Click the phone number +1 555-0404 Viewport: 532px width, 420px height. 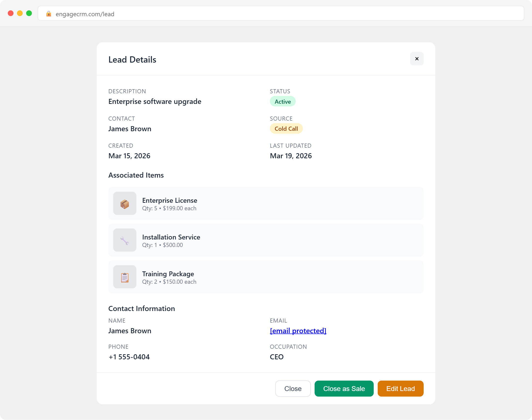tap(129, 357)
